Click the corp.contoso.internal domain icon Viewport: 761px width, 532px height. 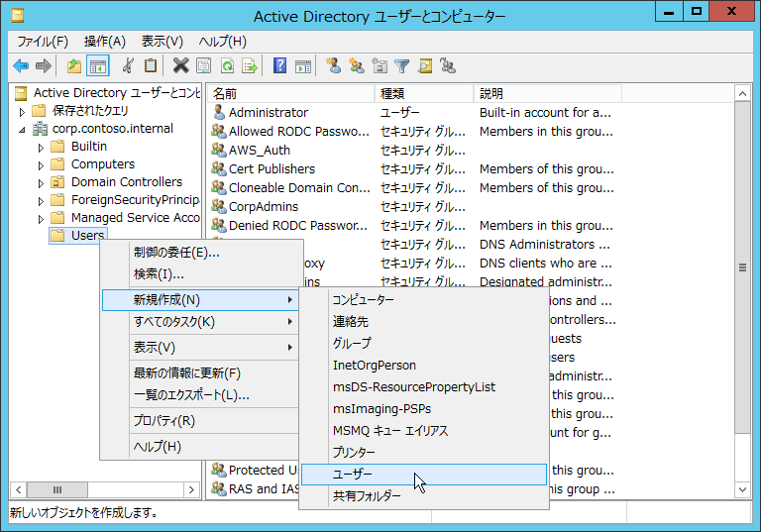click(40, 129)
